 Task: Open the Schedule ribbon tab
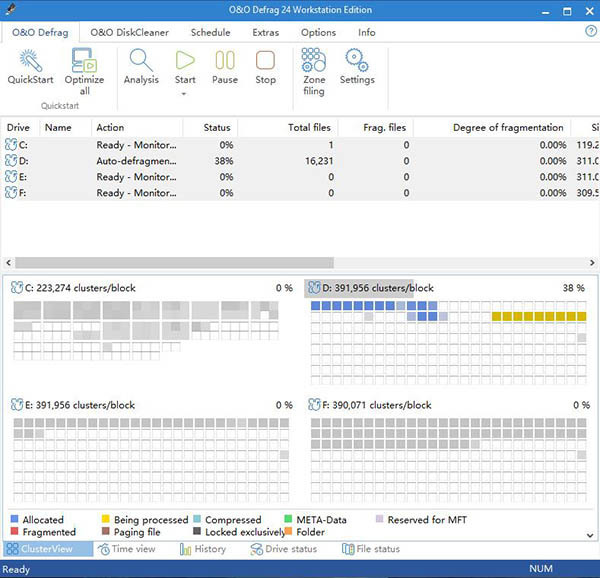point(210,32)
